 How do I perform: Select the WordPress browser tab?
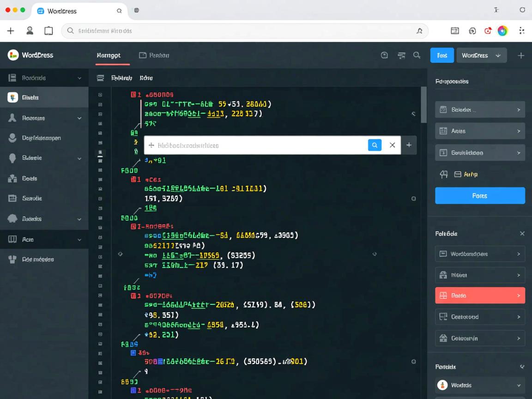tap(62, 11)
